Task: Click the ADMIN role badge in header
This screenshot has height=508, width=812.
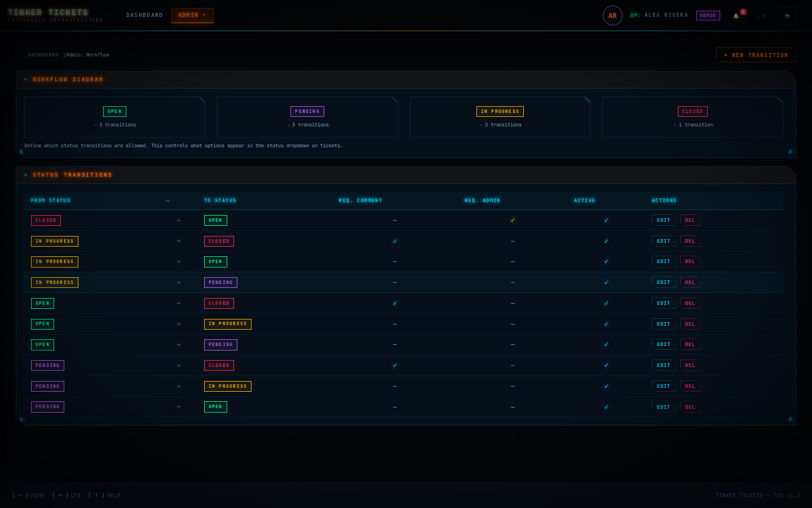Action: coord(708,16)
